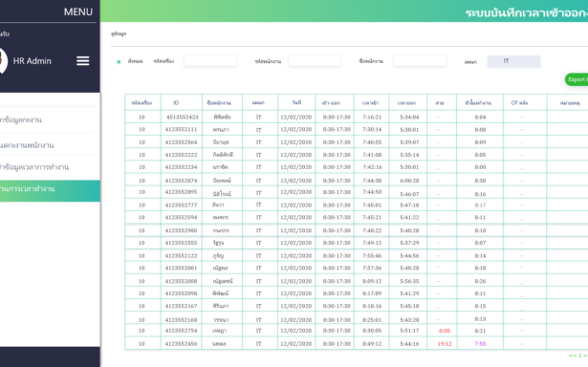Screen dimensions: 588x367
Task: Click work hours value 8:30
Action: pos(480,181)
